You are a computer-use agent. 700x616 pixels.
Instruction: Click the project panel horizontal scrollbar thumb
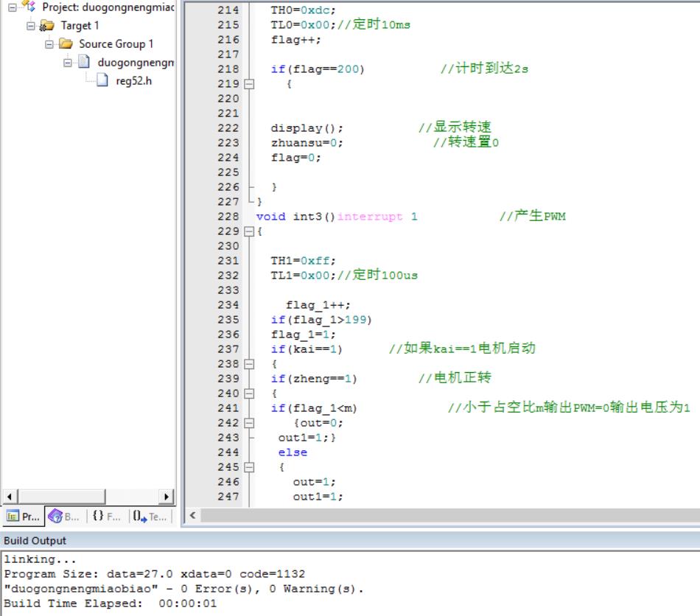(x=61, y=497)
